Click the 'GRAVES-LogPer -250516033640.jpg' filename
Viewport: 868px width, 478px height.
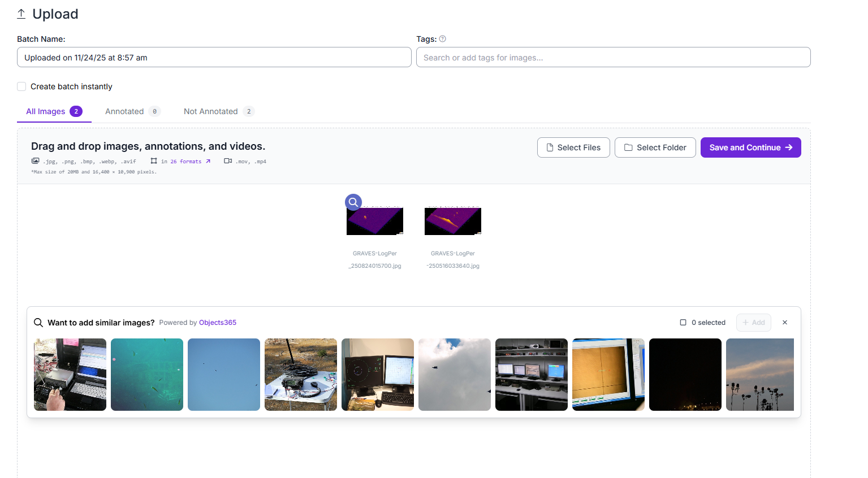(x=453, y=259)
